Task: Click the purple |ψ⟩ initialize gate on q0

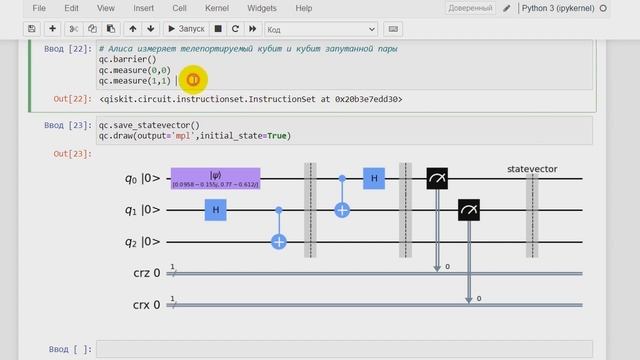Action: [216, 178]
